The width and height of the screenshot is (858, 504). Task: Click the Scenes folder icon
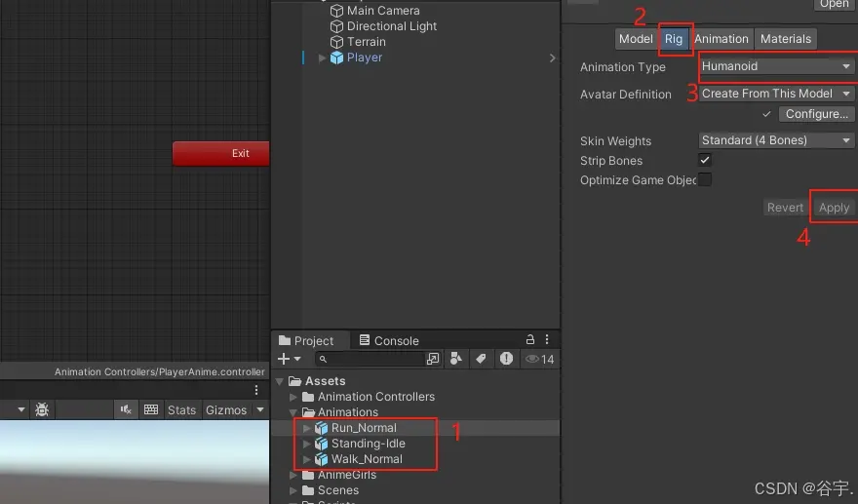(308, 490)
